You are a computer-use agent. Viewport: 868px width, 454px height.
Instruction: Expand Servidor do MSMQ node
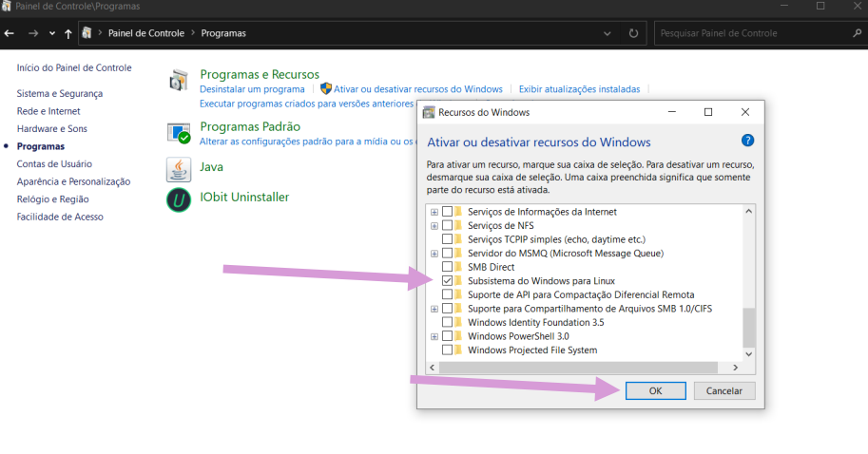[x=434, y=254]
